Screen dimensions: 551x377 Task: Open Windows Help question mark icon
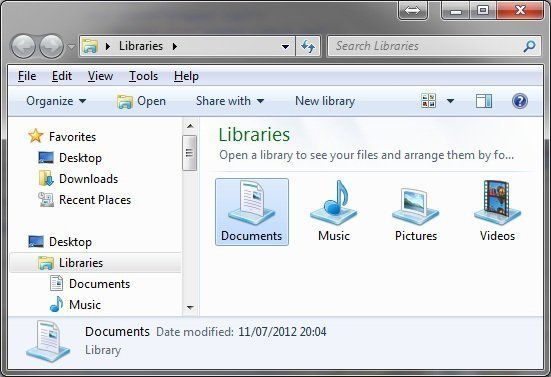coord(520,101)
